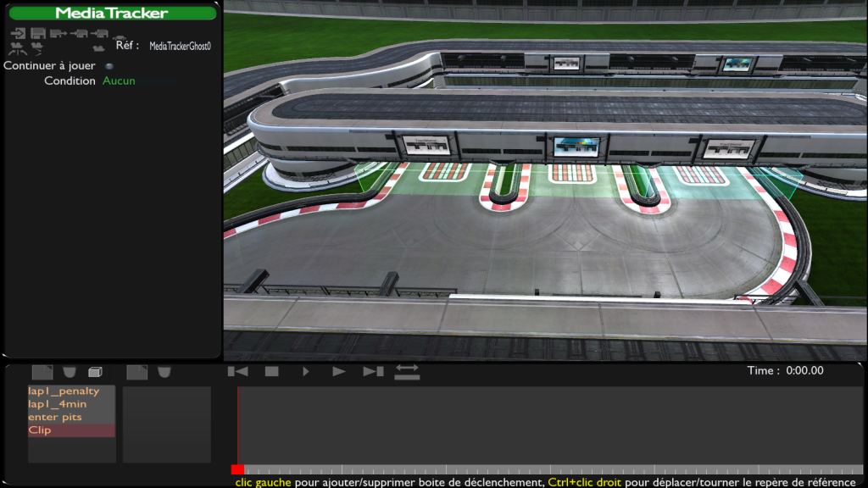Click the MediaTracker green title bar
This screenshot has height=488, width=868.
(x=113, y=13)
